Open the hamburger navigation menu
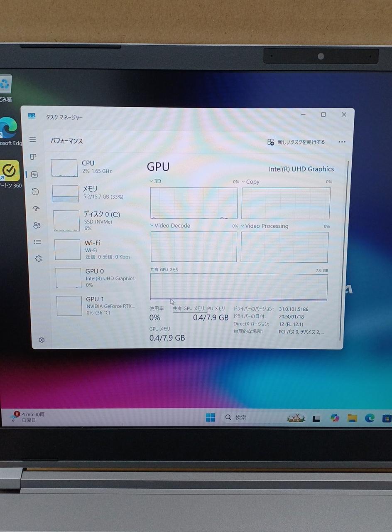The width and height of the screenshot is (392, 532). click(x=33, y=140)
